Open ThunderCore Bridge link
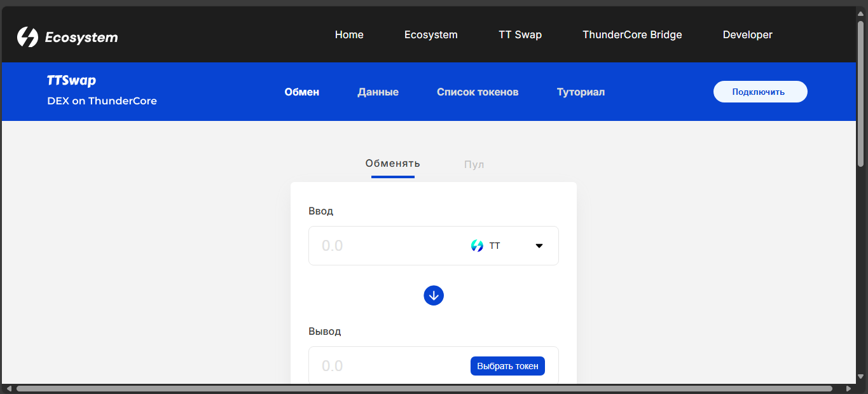 (632, 35)
